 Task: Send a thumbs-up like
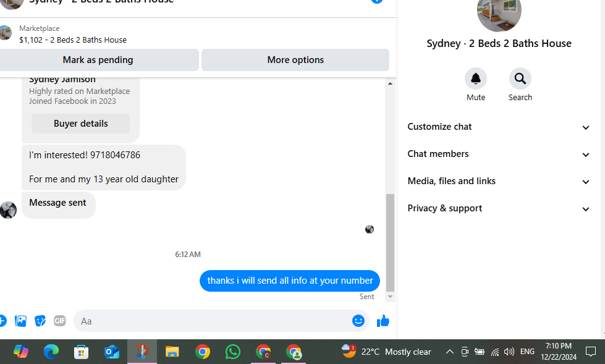click(383, 321)
